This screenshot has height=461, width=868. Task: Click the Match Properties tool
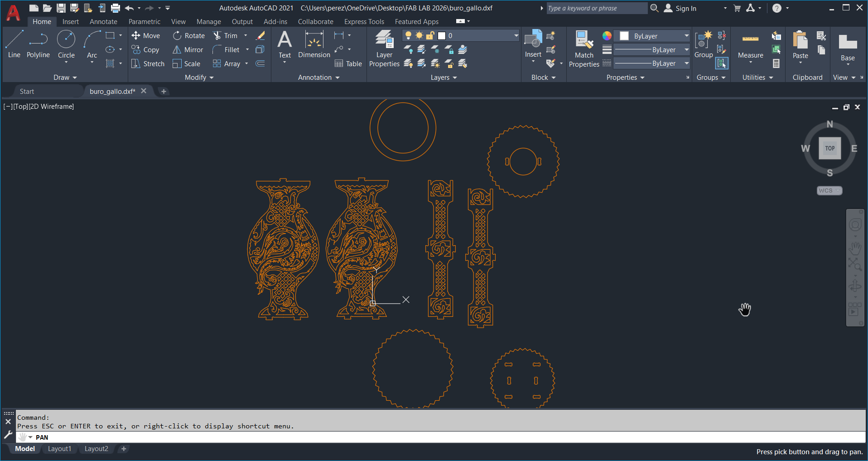tap(583, 47)
